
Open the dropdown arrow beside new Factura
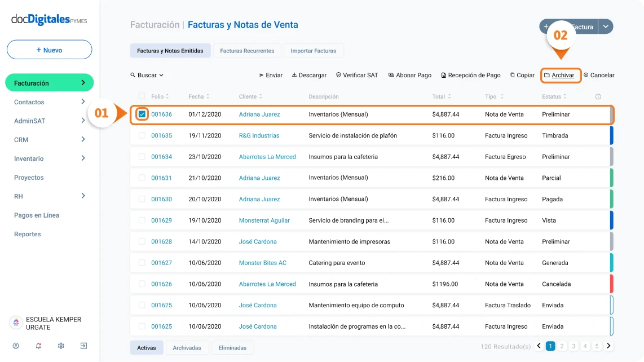point(605,27)
